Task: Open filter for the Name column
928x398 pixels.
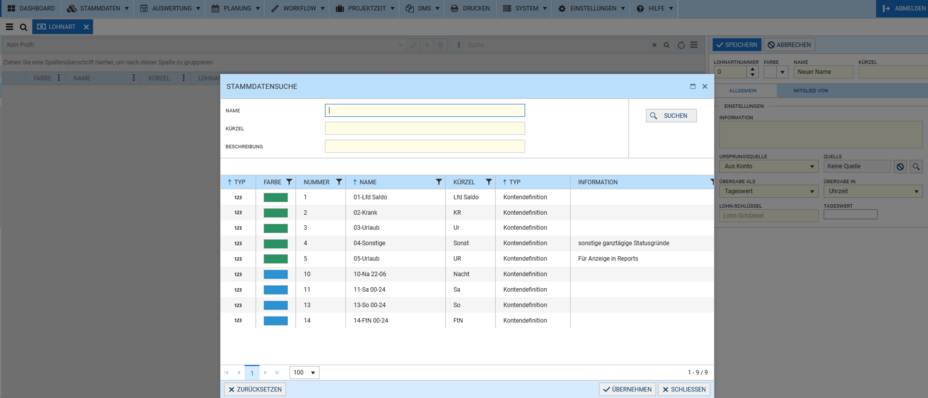Action: click(x=439, y=182)
